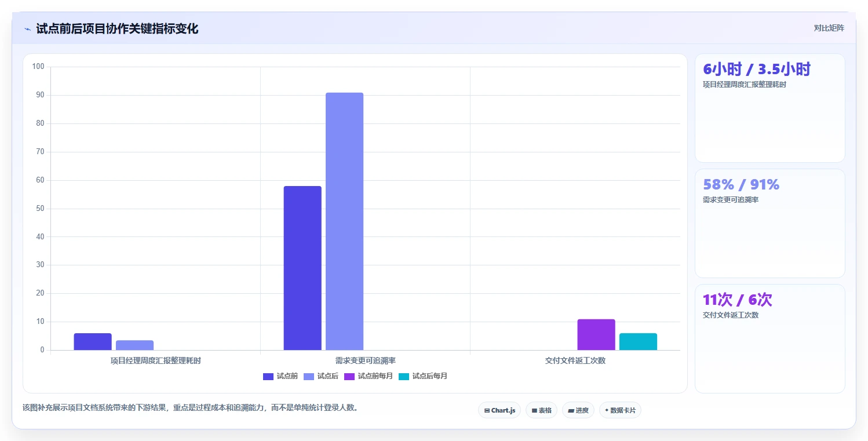Click the 交付文件返工次数 axis label
Image resolution: width=868 pixels, height=441 pixels.
click(x=575, y=360)
